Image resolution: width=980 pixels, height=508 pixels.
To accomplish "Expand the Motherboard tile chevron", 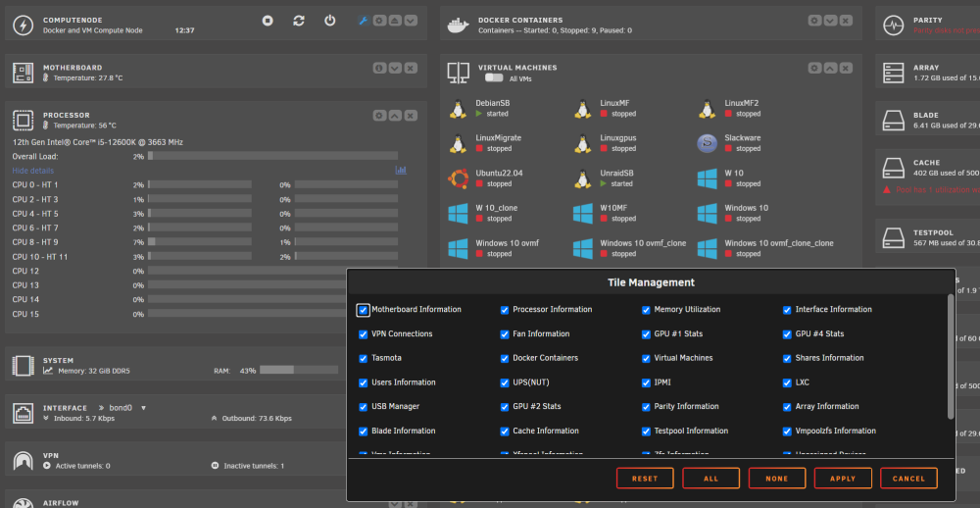I will [395, 68].
